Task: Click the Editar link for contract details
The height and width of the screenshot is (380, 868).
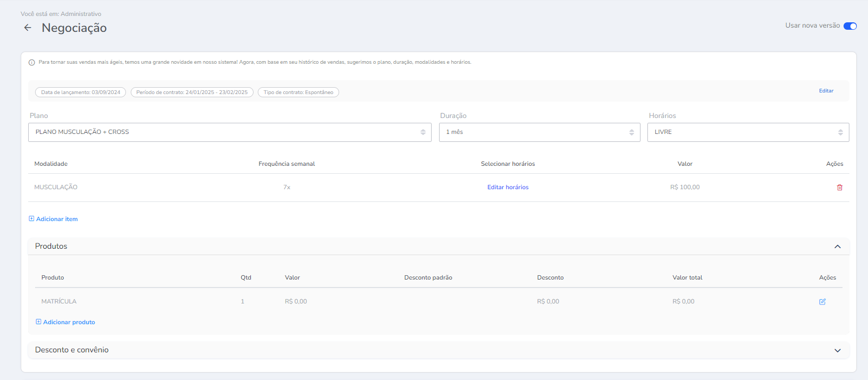Action: pyautogui.click(x=826, y=91)
